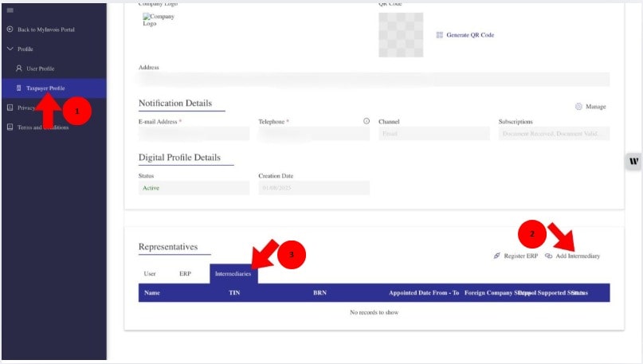Viewport: 643px width, 364px height.
Task: Select Taxpayer Profile in the sidebar
Action: (x=45, y=88)
